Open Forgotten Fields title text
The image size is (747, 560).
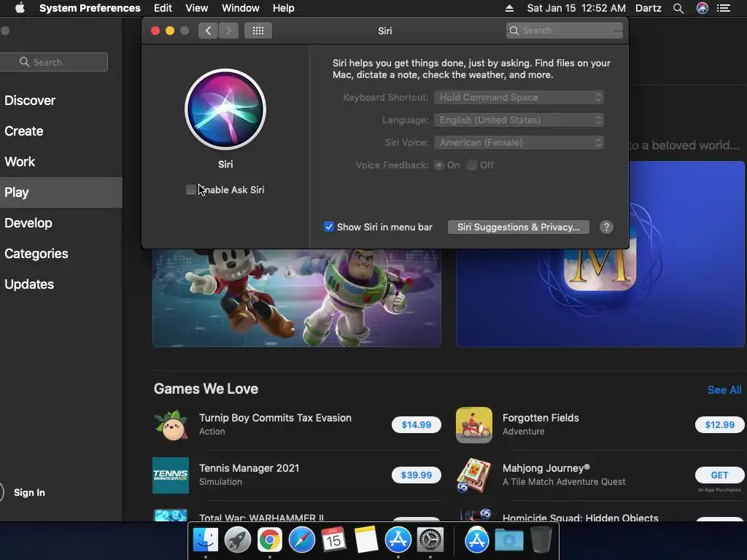point(541,418)
